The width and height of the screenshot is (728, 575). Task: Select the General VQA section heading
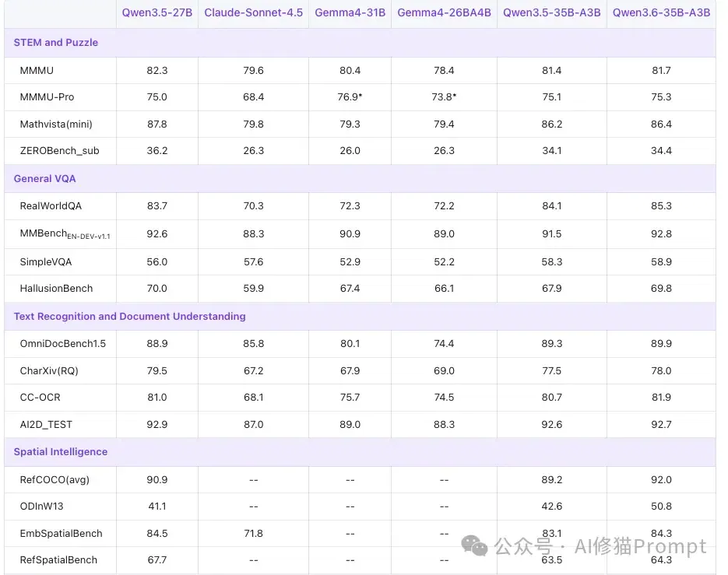coord(44,179)
